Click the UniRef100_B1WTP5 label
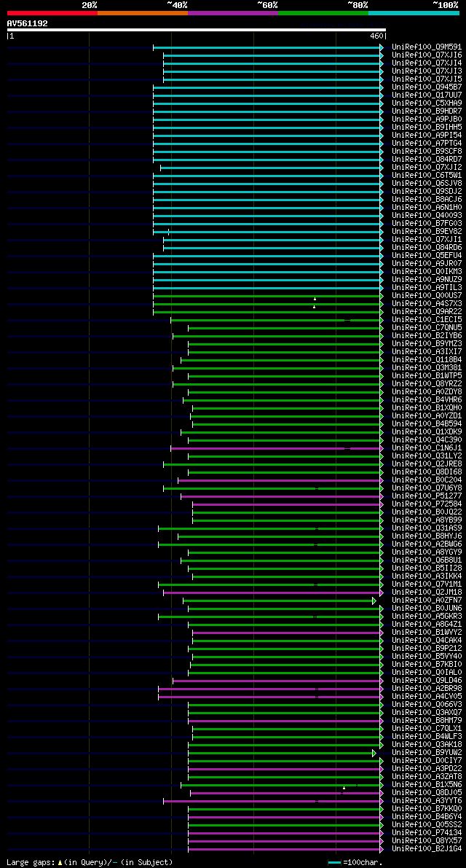The image size is (466, 868). [x=427, y=376]
